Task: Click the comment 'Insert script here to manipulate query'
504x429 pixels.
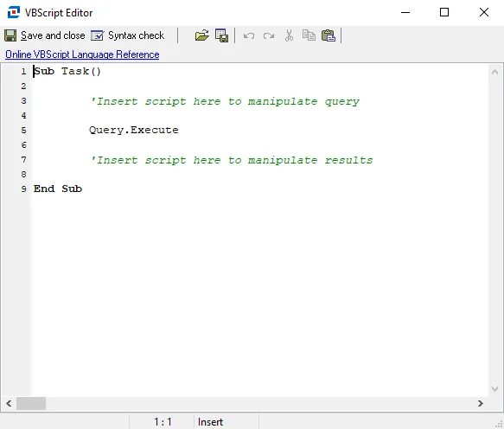Action: point(225,101)
